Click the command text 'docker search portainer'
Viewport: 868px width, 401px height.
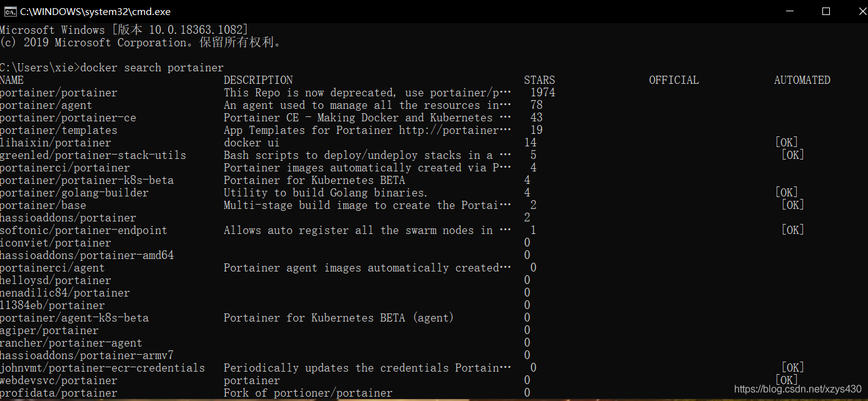pos(152,68)
